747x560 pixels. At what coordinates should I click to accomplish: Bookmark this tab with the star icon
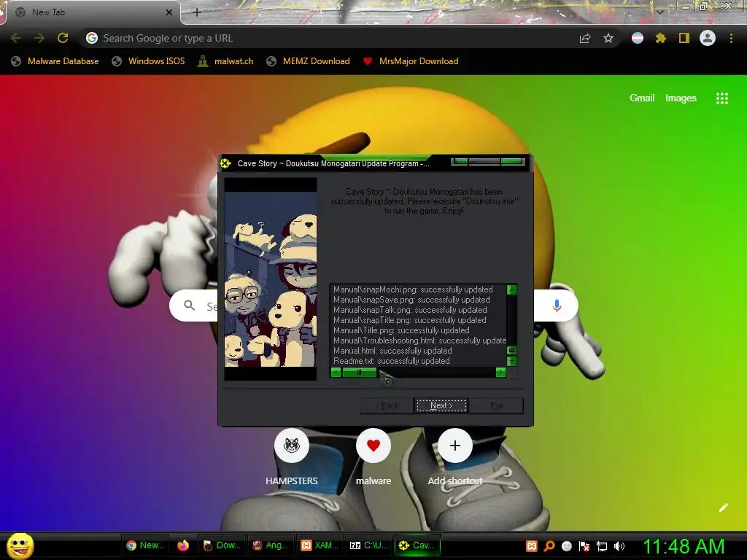click(x=608, y=38)
